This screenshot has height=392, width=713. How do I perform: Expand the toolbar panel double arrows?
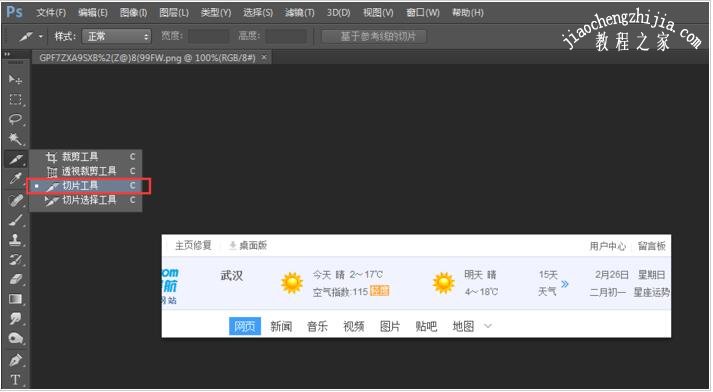tap(7, 54)
